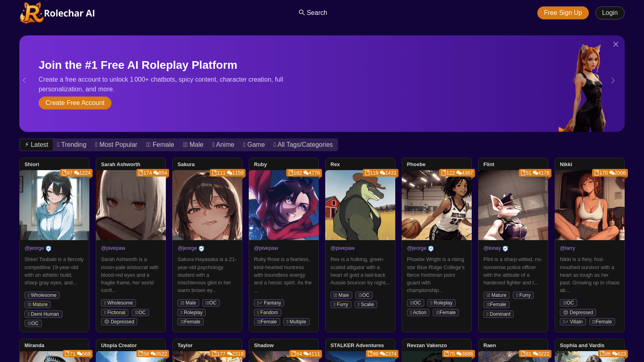Click Depressed tag on Sarah Ashworth card
Viewport: 644px width, 362px height.
coord(119,322)
